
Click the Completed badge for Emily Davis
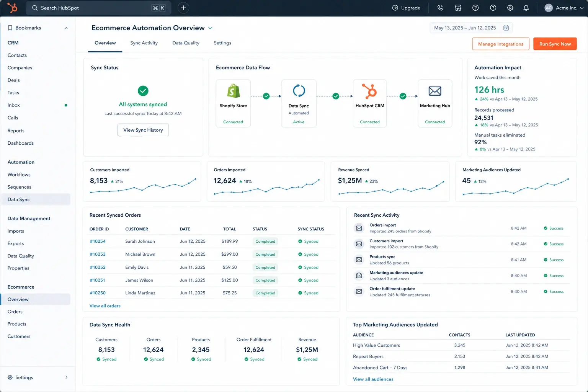pos(265,268)
